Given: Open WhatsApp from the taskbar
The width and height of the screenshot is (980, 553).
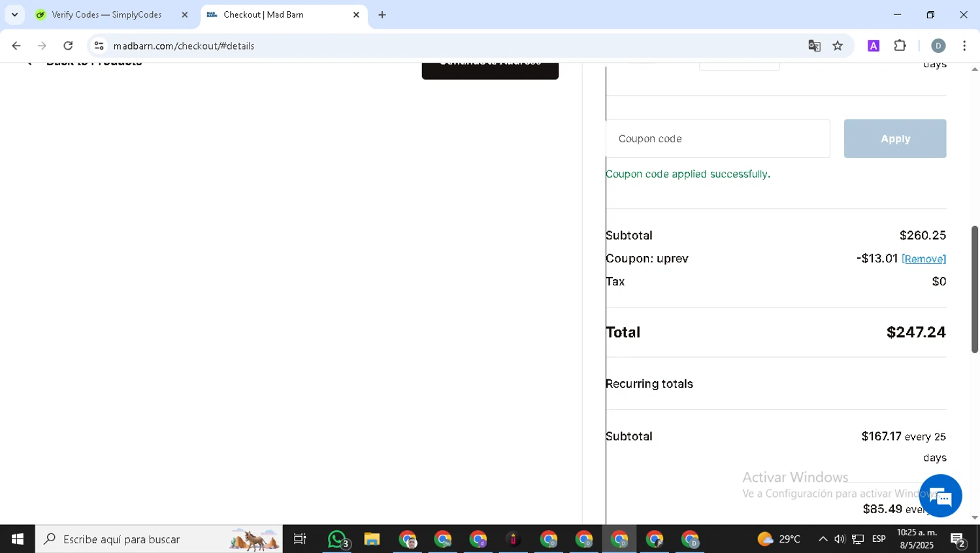Looking at the screenshot, I should click(x=337, y=539).
